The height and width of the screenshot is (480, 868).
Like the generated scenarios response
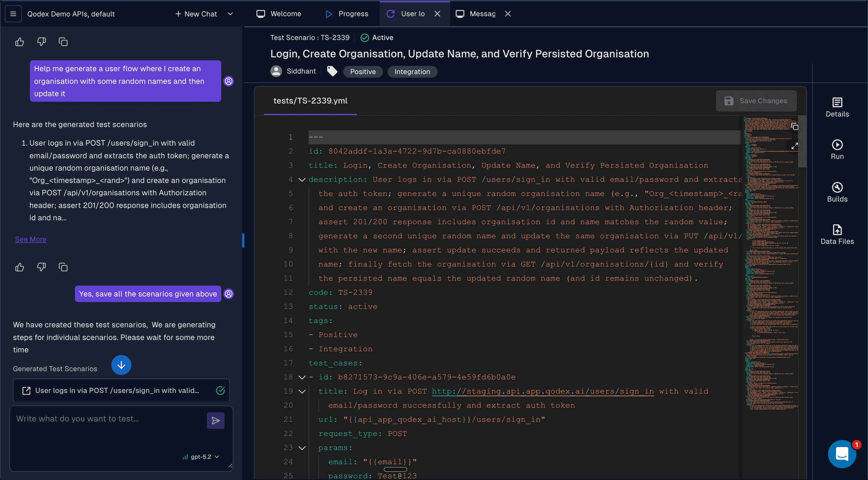click(x=20, y=267)
